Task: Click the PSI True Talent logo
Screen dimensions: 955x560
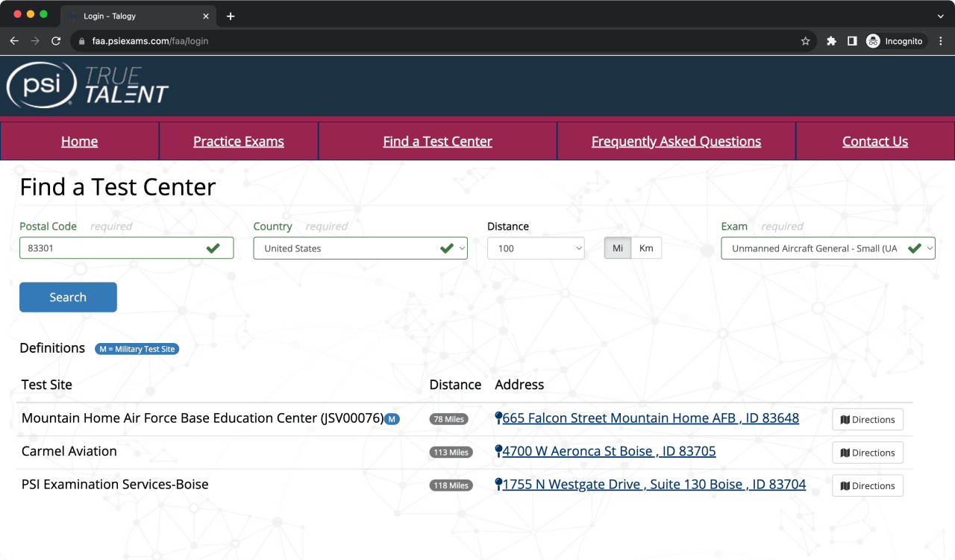Action: 88,85
